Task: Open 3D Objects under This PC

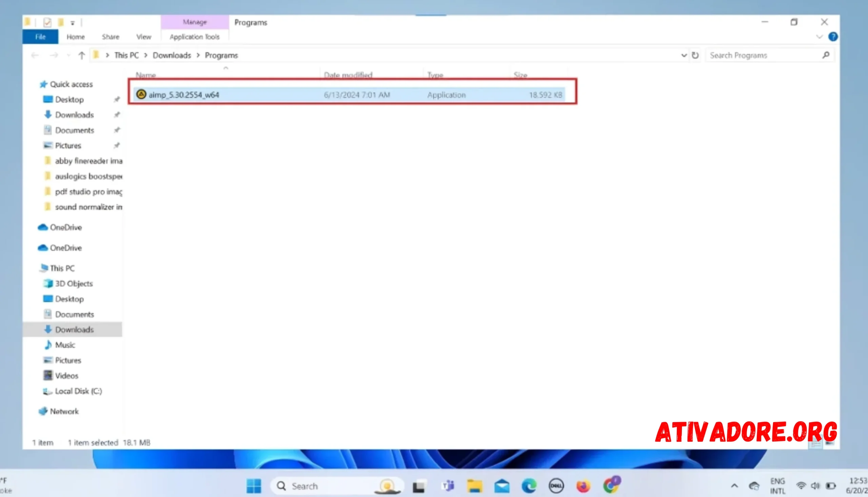Action: click(74, 284)
